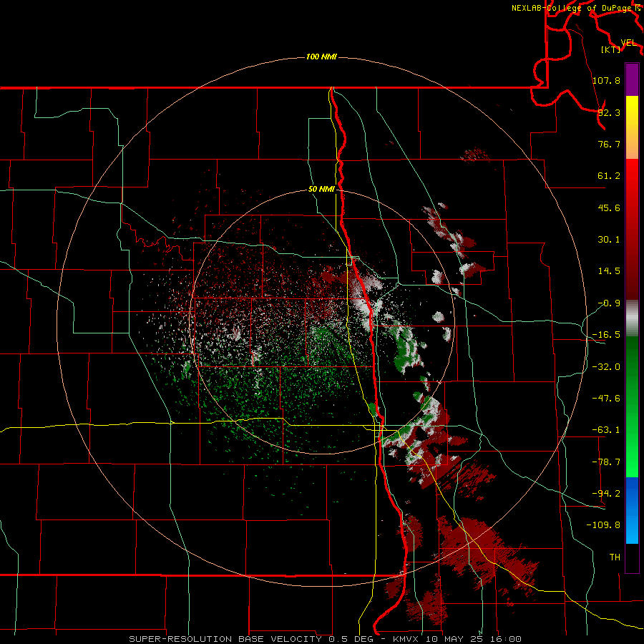Click the green segment of velocity color bar
Image resolution: width=644 pixels, height=644 pixels.
(x=632, y=406)
